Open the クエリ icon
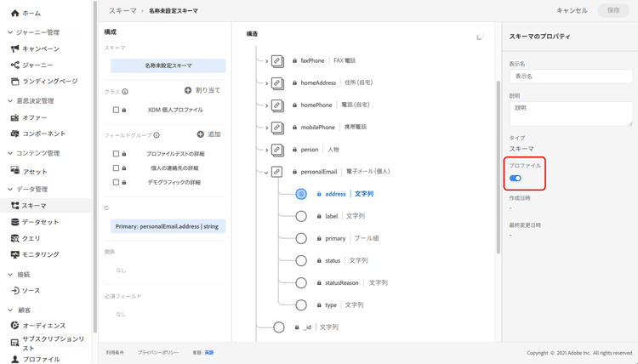This screenshot has height=364, width=638. coord(15,238)
